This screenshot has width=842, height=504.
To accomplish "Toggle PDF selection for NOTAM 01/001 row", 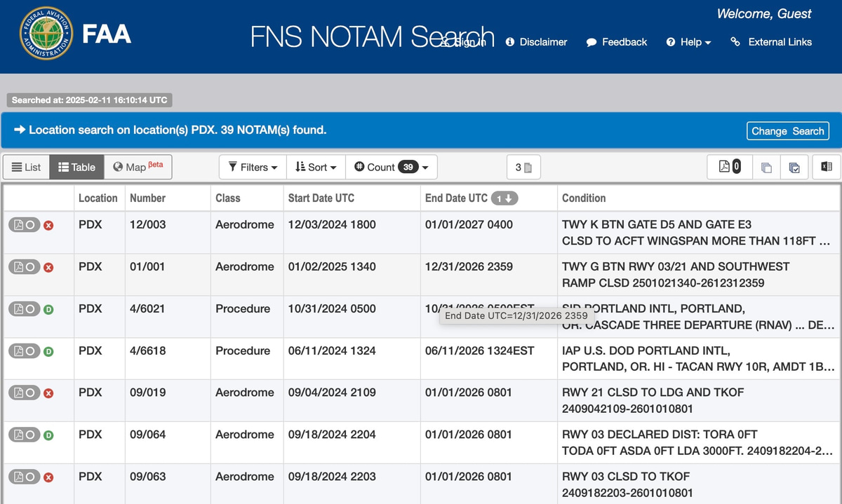I will [25, 267].
